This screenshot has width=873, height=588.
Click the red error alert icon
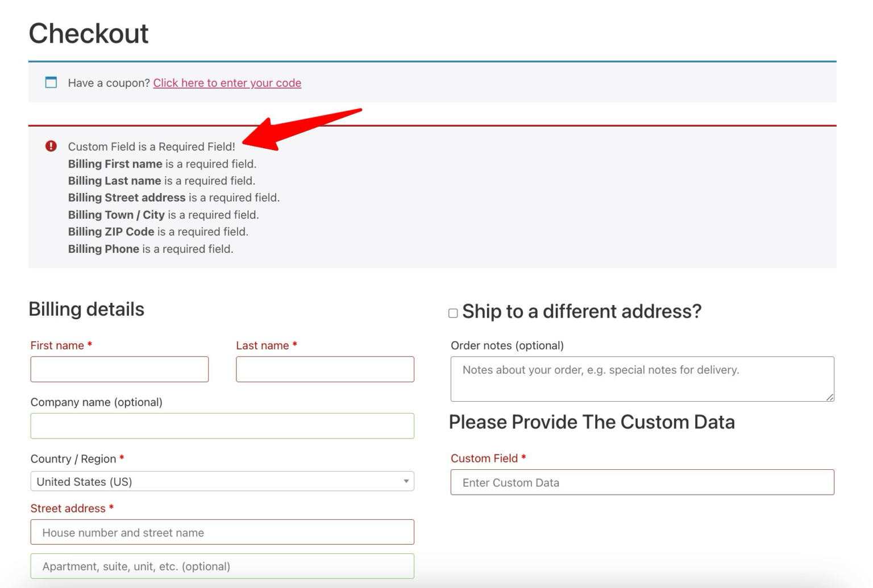[x=51, y=145]
